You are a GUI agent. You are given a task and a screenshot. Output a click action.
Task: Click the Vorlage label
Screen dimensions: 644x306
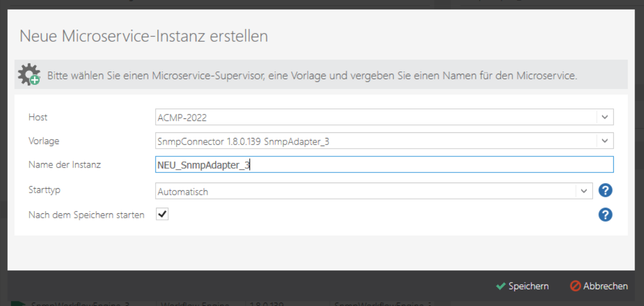click(x=44, y=141)
